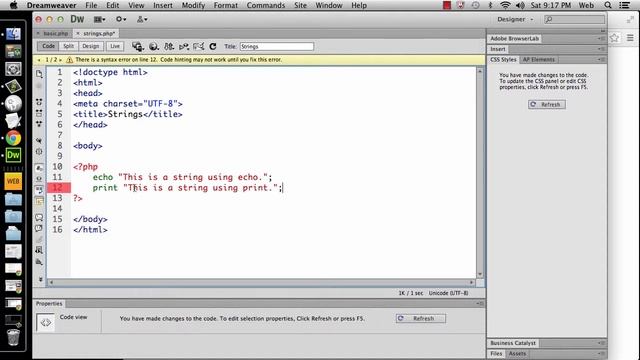
Task: Open the Site dropdown in application bar
Action: [142, 19]
